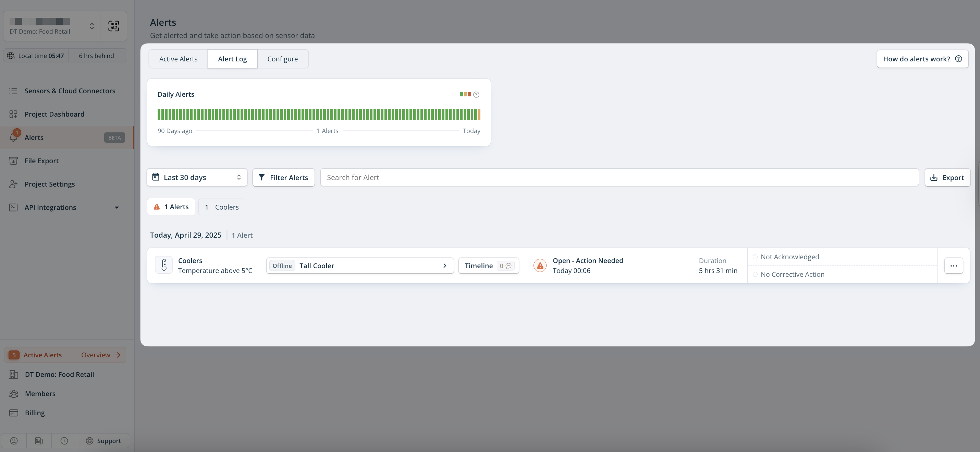980x452 pixels.
Task: Click today's orange bar in Daily Alerts
Action: [479, 114]
